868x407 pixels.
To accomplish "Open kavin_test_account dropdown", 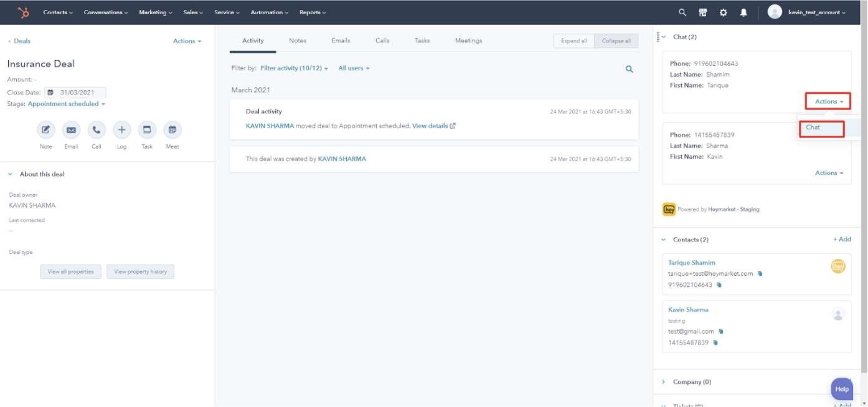I will point(816,12).
